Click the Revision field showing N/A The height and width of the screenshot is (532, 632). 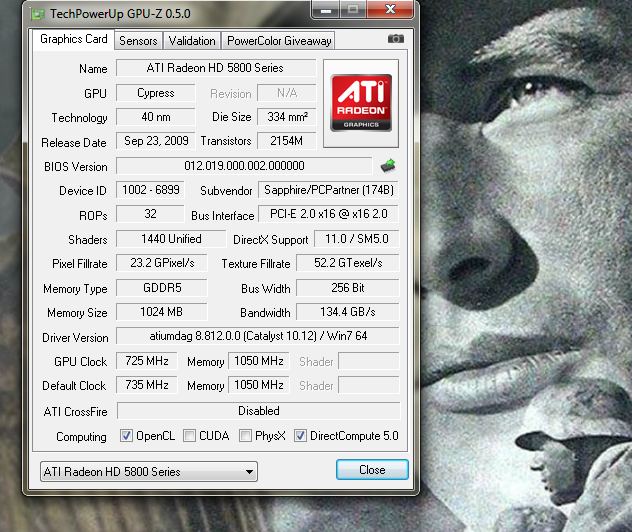coord(287,93)
